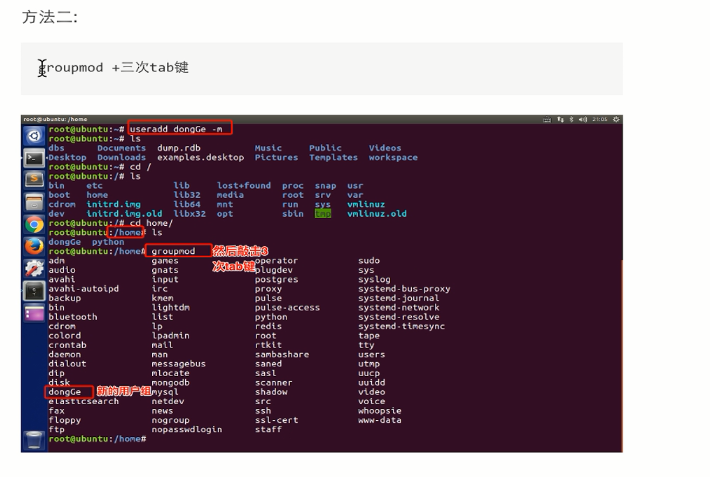Open the Trash at the dock bottom
Image resolution: width=710 pixels, height=477 pixels.
34,440
